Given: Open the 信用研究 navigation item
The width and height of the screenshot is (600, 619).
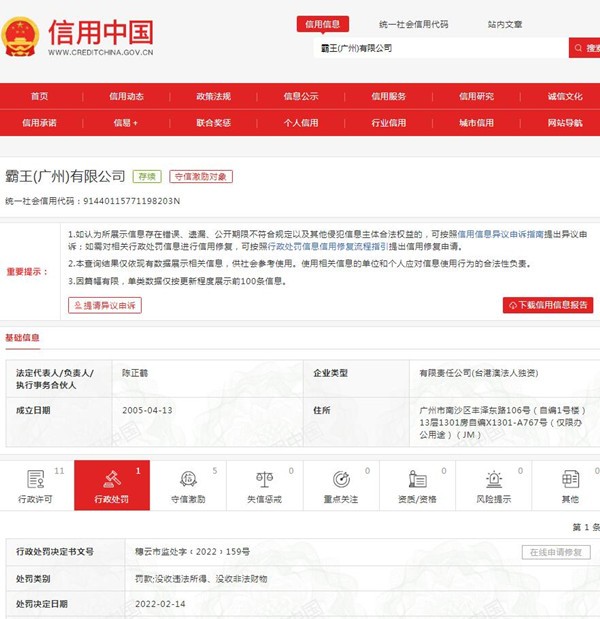Looking at the screenshot, I should (476, 96).
